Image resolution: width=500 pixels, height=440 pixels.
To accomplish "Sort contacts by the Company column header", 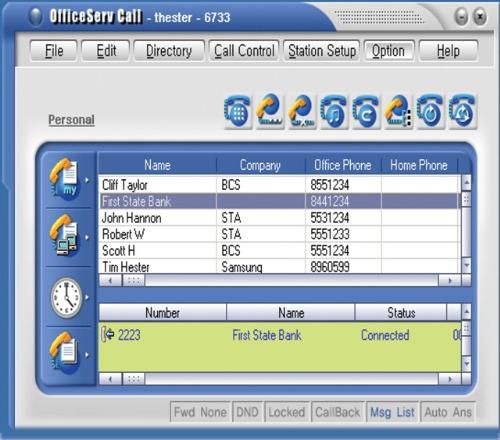I will coord(260,165).
